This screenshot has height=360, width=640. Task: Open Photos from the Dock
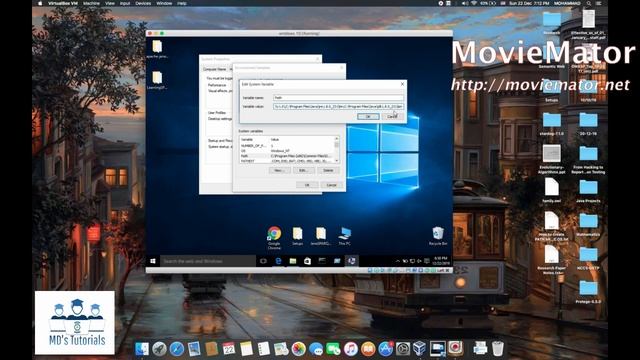298,349
